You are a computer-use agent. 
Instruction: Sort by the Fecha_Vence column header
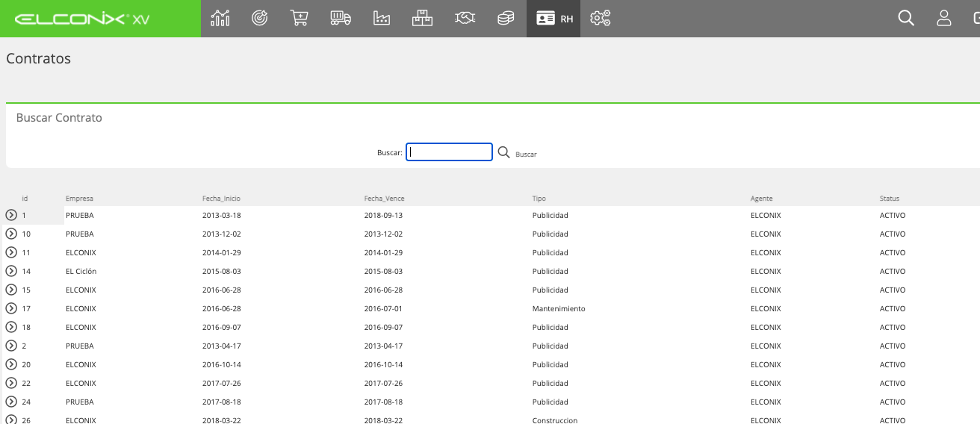(x=384, y=199)
